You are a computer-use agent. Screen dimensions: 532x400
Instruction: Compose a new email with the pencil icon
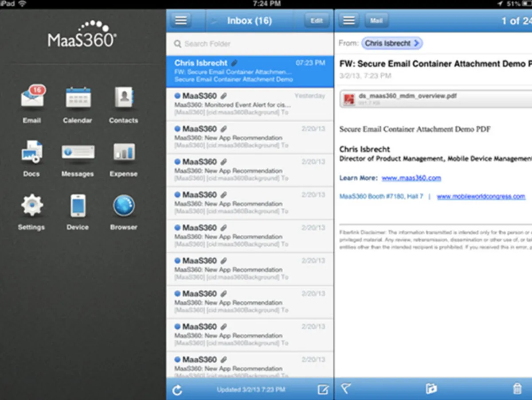coord(323,389)
